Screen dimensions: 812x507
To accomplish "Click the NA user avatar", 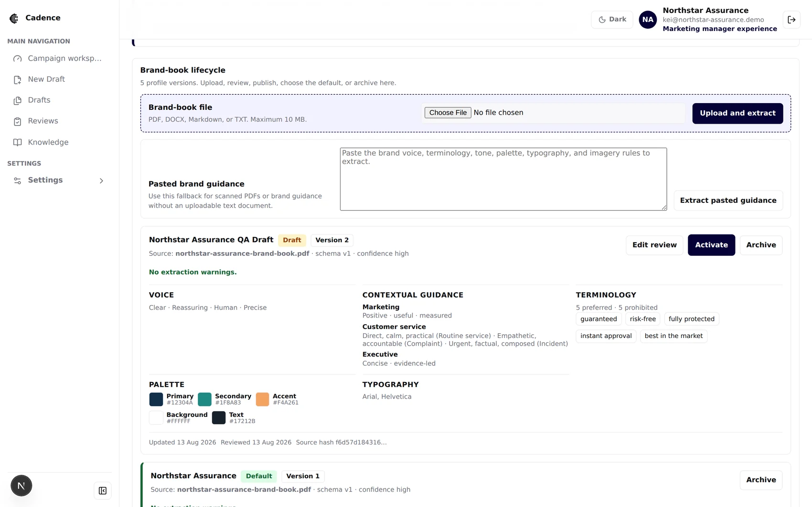I will (x=648, y=20).
